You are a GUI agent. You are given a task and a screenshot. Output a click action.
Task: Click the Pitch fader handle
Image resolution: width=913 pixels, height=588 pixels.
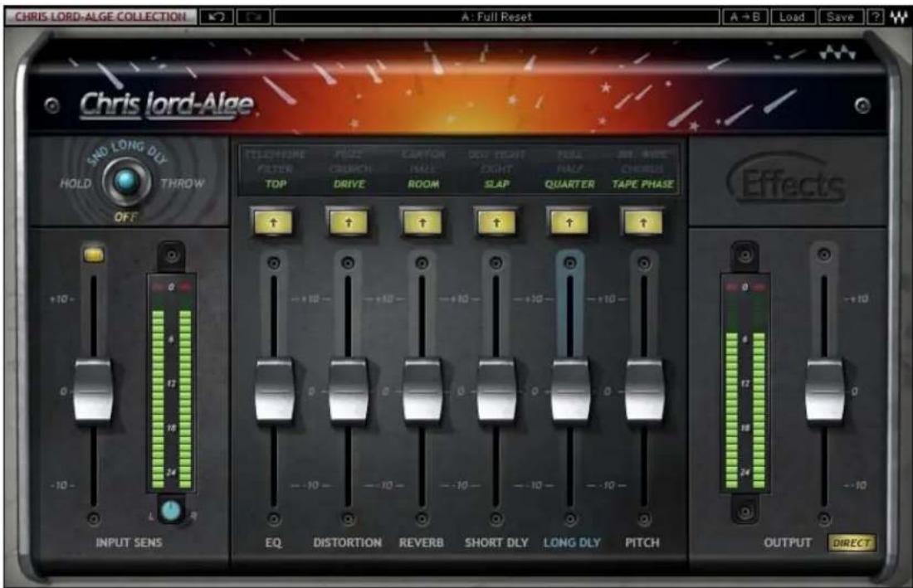pyautogui.click(x=644, y=390)
